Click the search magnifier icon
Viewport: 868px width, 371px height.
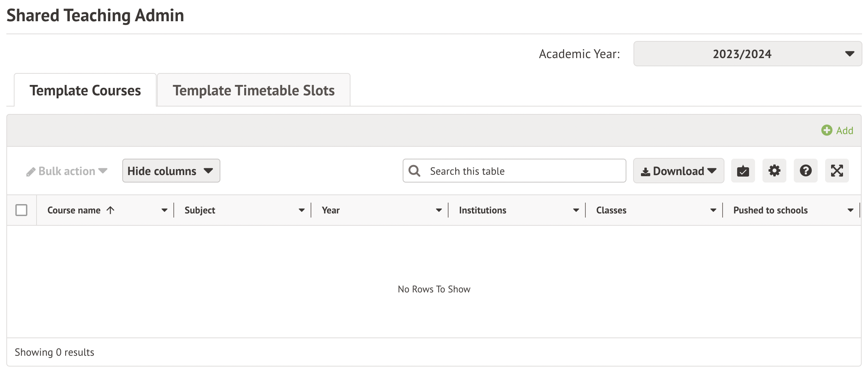click(x=414, y=171)
